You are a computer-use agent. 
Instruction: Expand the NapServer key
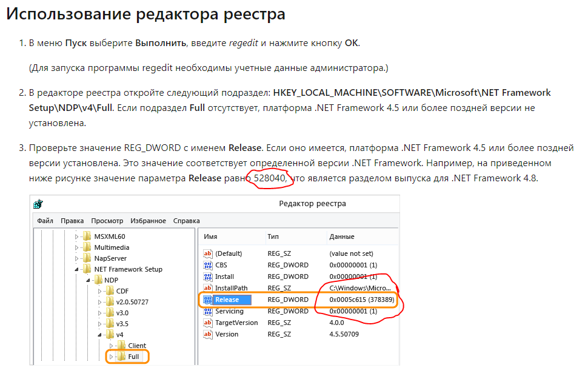click(76, 258)
